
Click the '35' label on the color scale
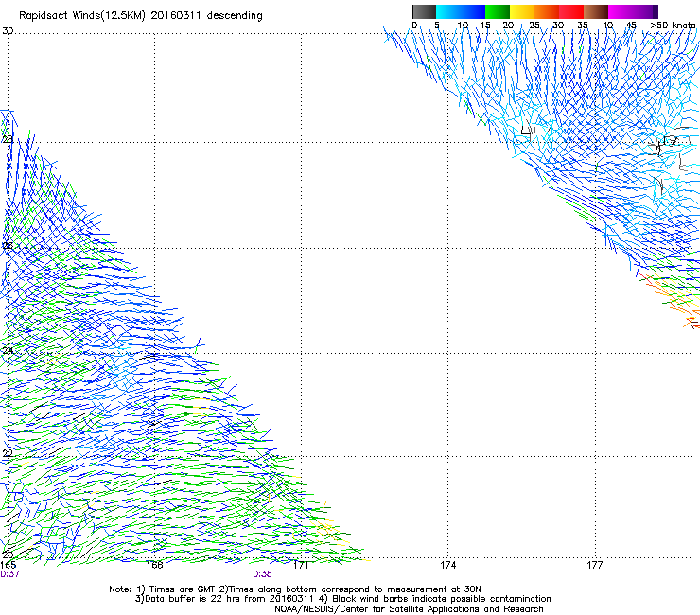coord(583,26)
